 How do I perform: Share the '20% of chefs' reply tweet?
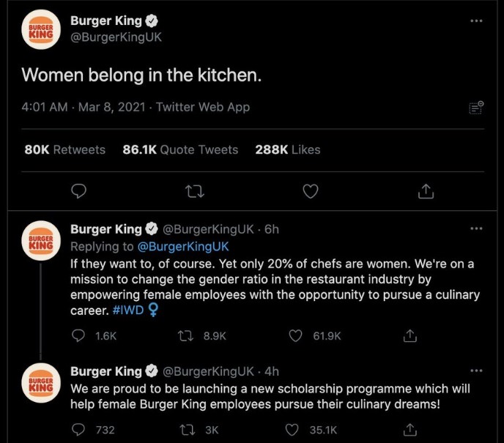pyautogui.click(x=410, y=335)
